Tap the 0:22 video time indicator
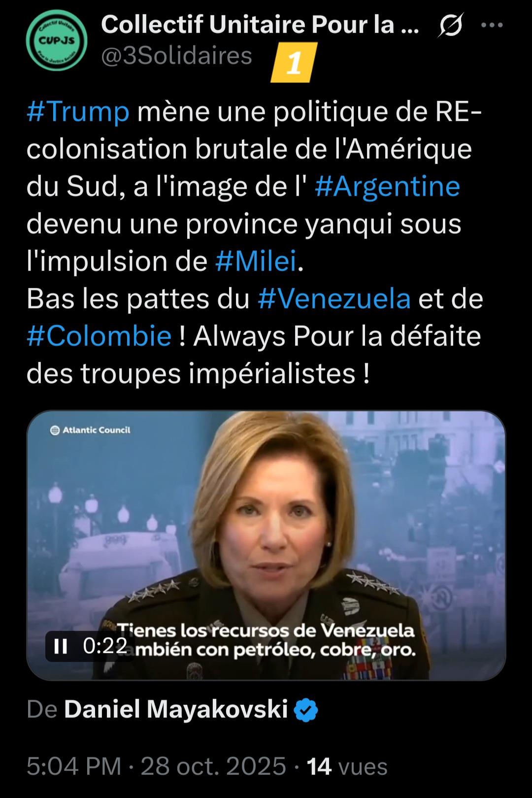 coord(105,646)
